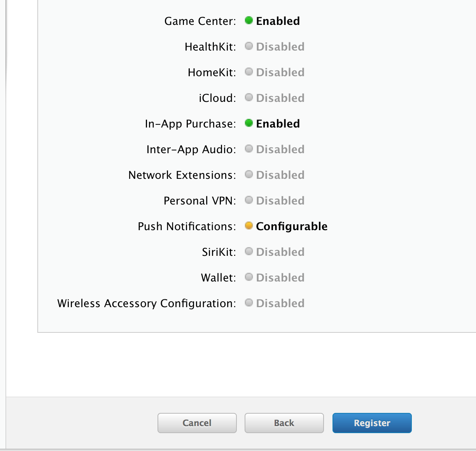Screen dimensions: 476x451
Task: Click the Enabled text next to Game Center
Action: pos(278,21)
